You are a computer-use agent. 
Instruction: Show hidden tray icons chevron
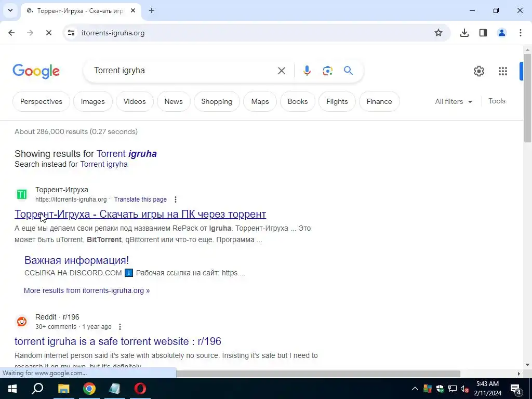(415, 389)
